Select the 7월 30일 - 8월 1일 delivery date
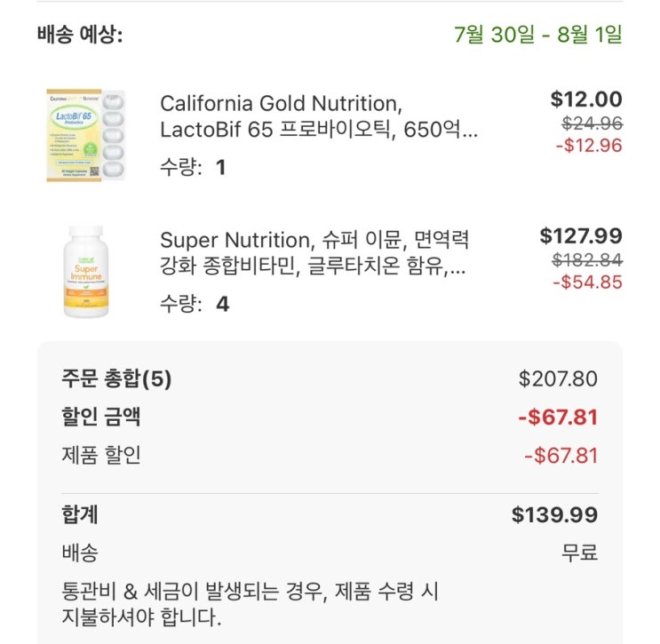This screenshot has width=660, height=644. pyautogui.click(x=537, y=35)
